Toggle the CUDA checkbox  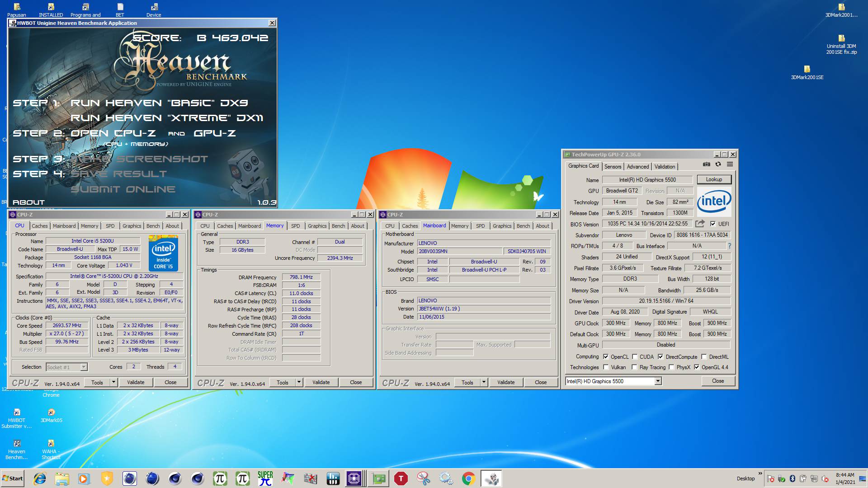tap(635, 357)
